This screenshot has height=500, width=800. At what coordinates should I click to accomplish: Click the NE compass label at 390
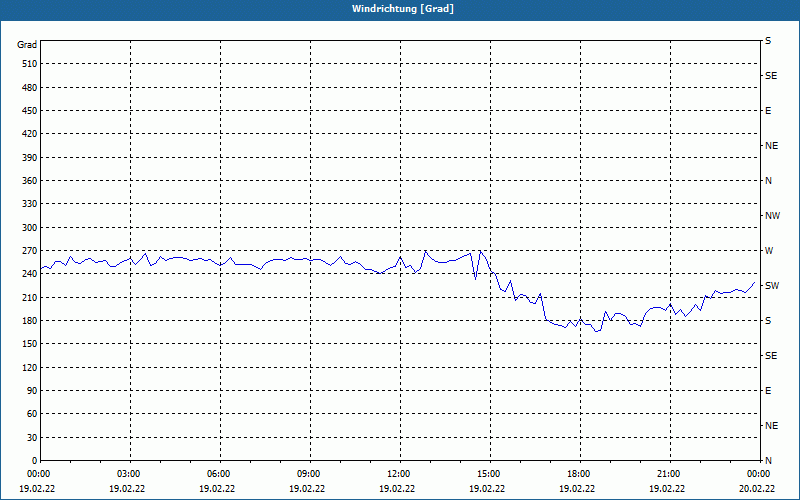(771, 146)
